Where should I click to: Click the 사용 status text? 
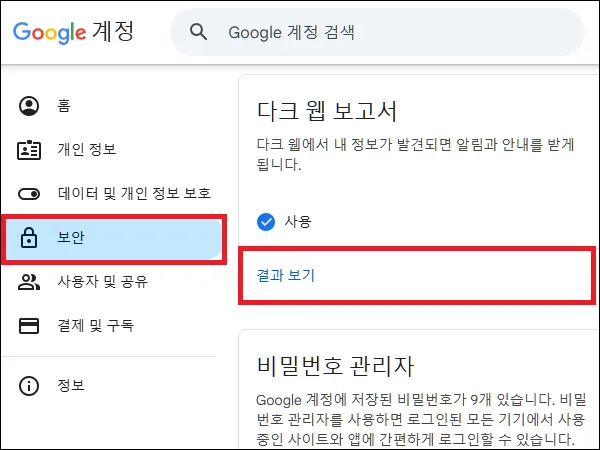298,222
